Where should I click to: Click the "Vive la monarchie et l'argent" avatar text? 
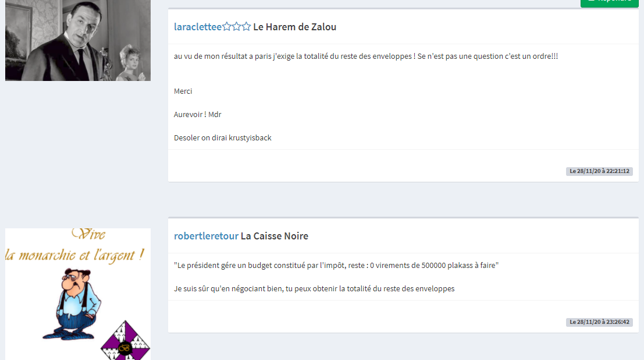pyautogui.click(x=75, y=246)
